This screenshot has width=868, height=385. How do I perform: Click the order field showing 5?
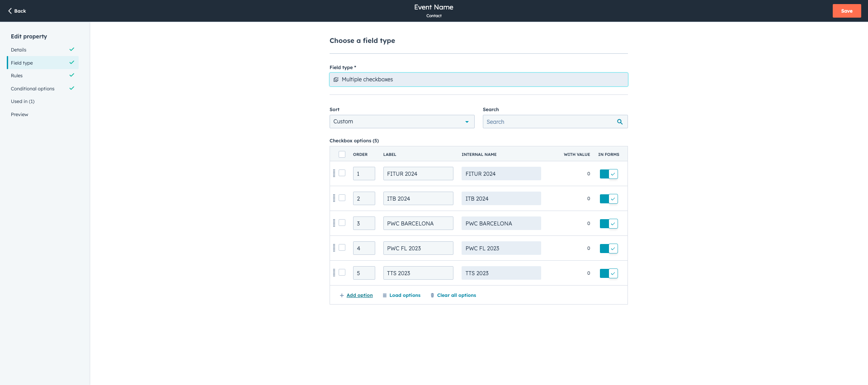click(364, 273)
